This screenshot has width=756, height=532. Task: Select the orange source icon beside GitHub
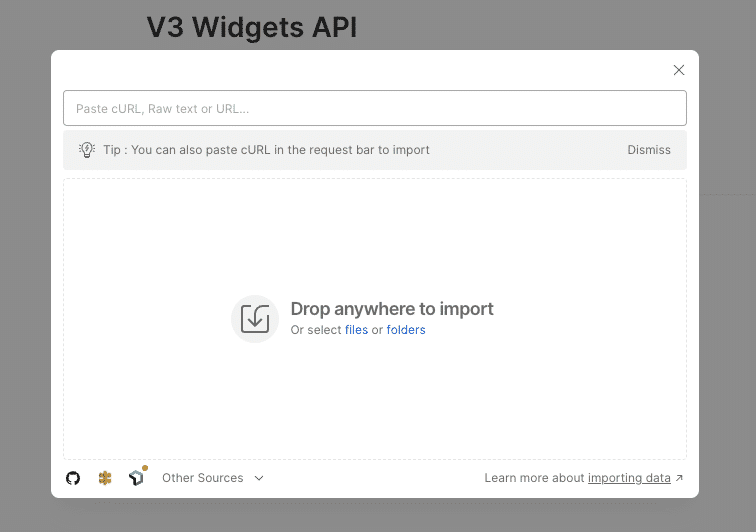pos(105,478)
